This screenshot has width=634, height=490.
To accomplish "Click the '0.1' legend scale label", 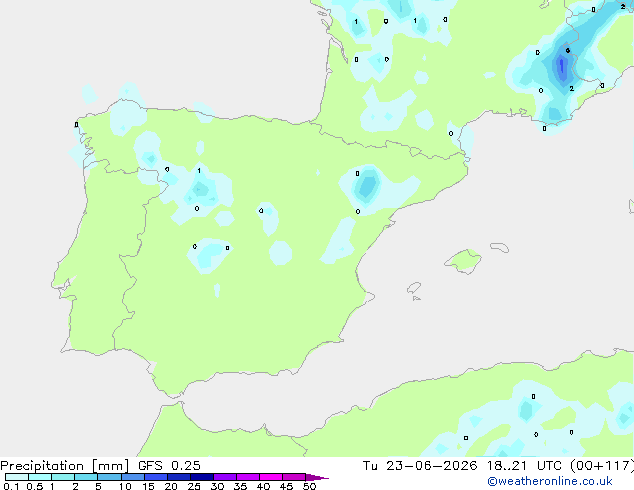I will click(x=11, y=486).
